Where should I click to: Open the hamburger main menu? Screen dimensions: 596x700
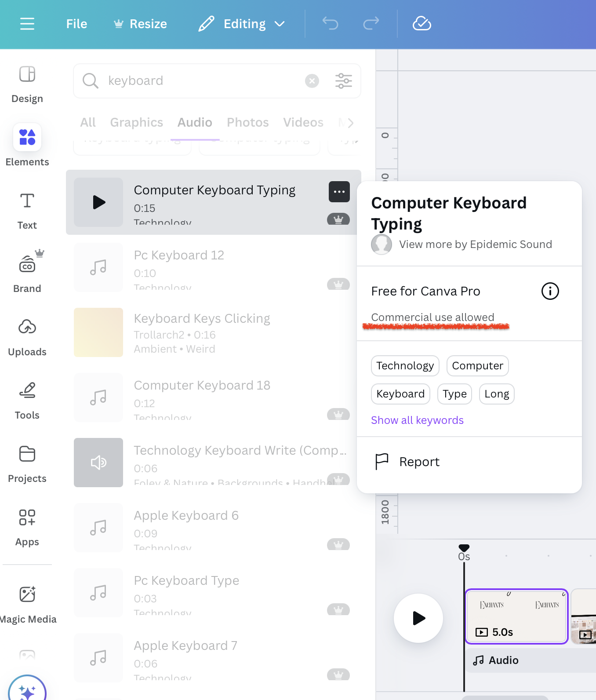click(27, 24)
